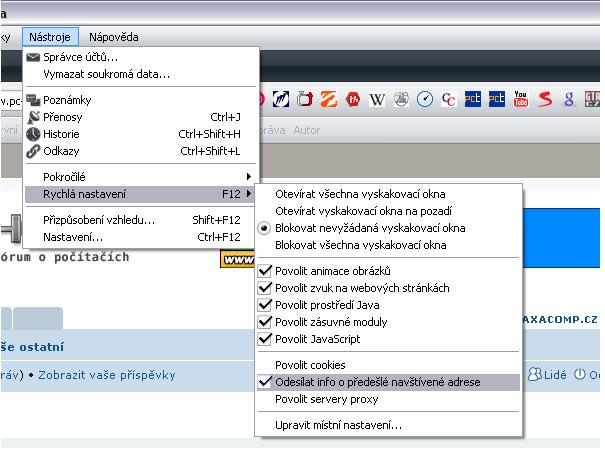Open the Nástroje menu

[48, 37]
